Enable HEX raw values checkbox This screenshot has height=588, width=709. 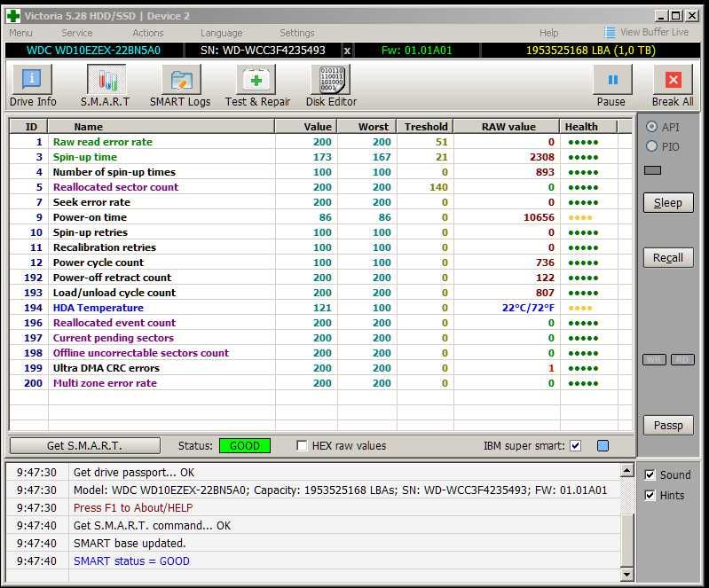(302, 445)
